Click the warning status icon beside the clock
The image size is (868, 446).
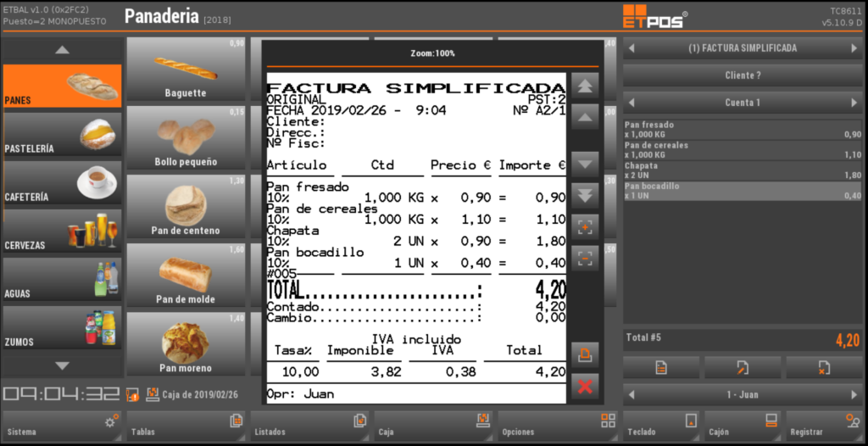[131, 394]
